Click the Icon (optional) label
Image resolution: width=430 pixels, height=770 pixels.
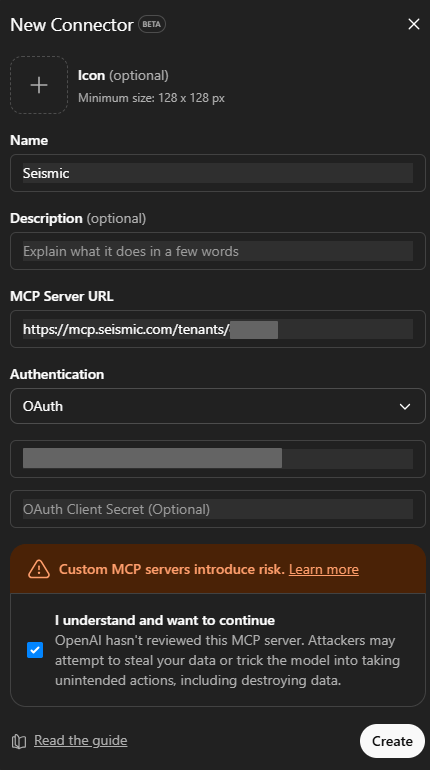[x=123, y=75]
